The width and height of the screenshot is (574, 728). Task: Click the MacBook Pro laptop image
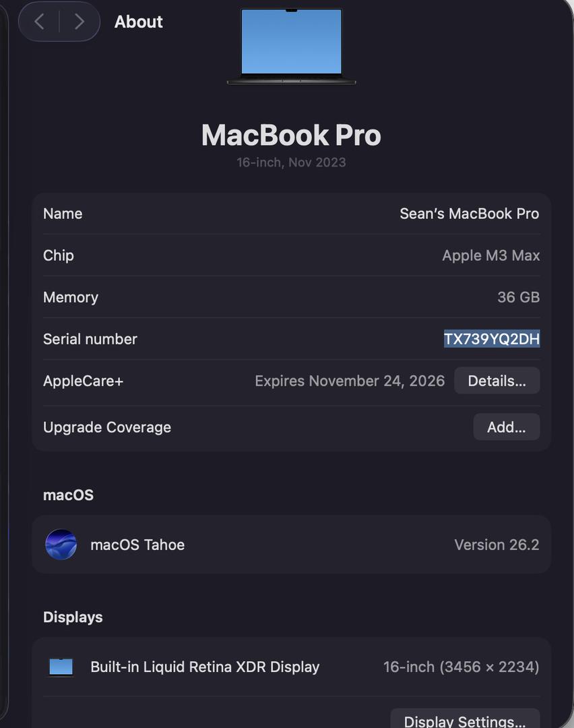291,46
